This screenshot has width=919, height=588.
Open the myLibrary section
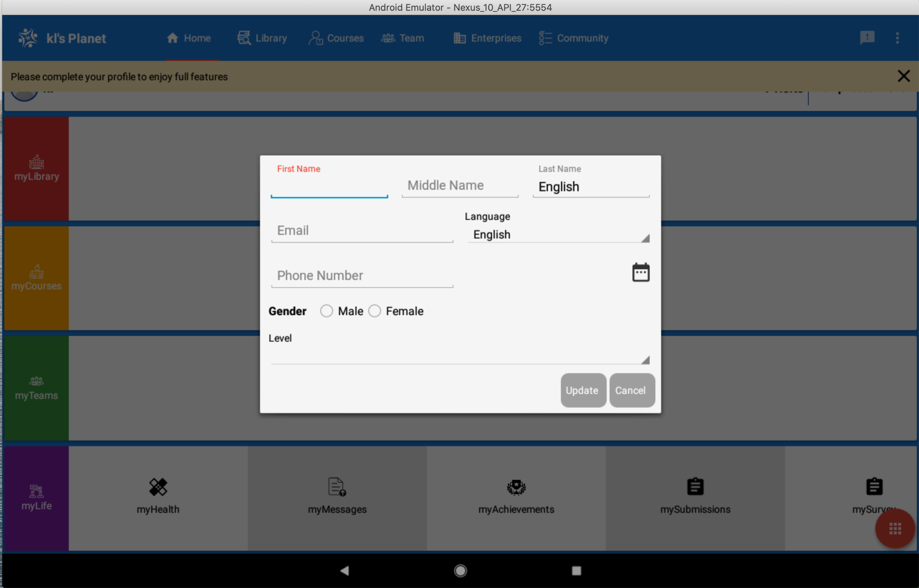click(x=36, y=168)
